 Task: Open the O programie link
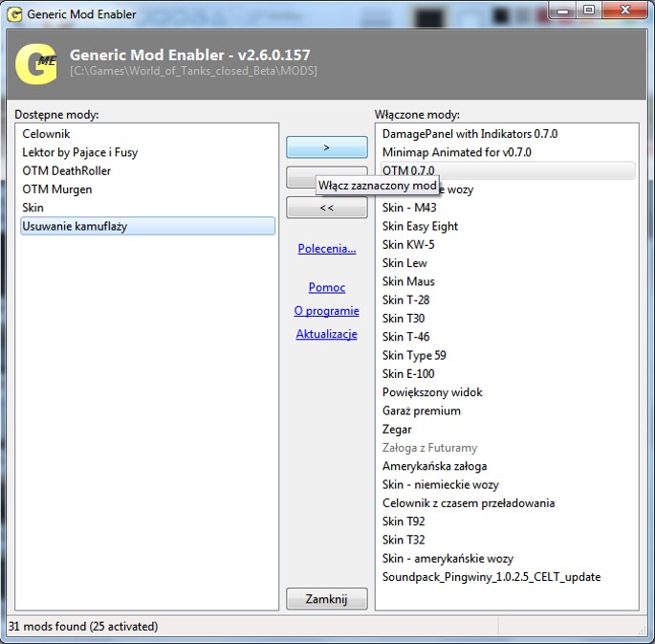pos(327,310)
